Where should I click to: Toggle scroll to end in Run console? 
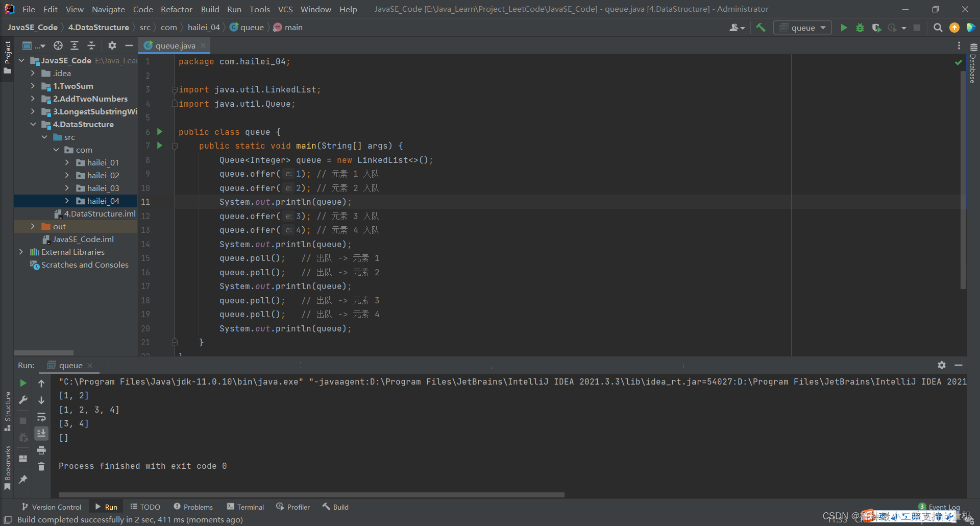tap(41, 433)
